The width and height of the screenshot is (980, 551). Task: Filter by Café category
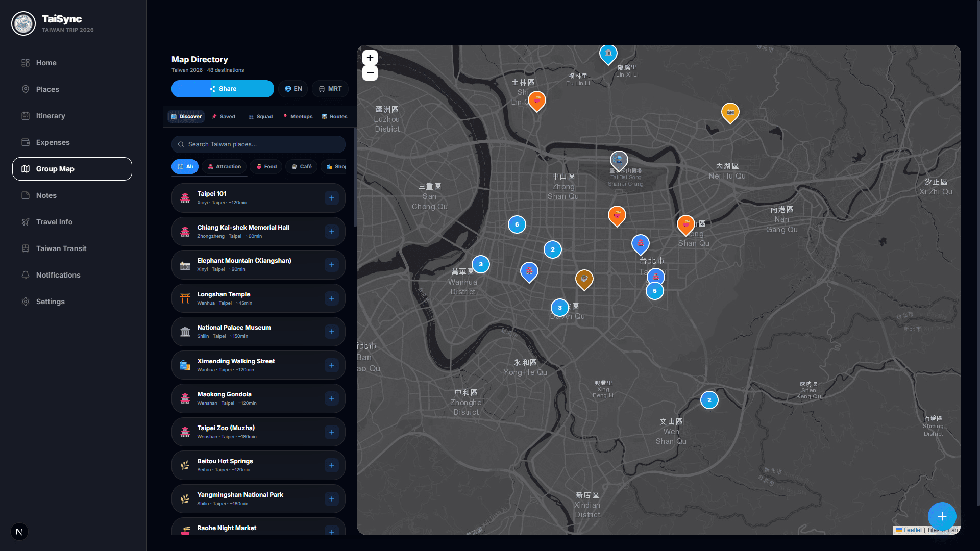pos(301,167)
